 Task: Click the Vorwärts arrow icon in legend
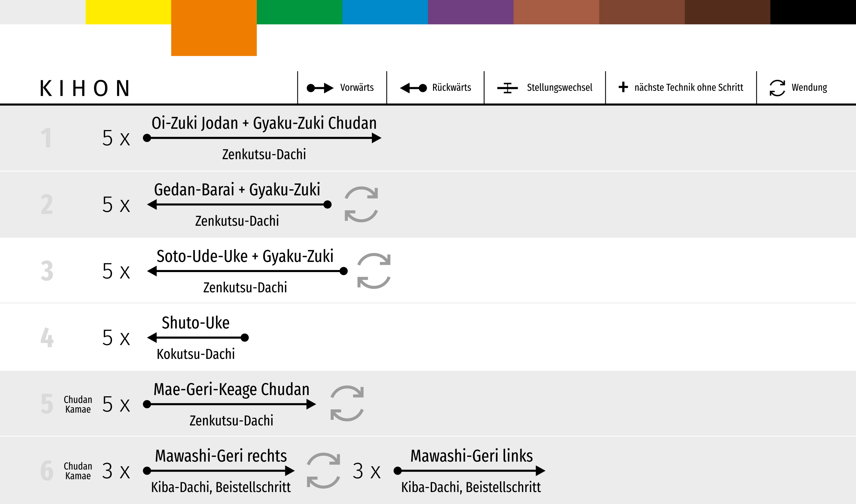click(x=320, y=88)
